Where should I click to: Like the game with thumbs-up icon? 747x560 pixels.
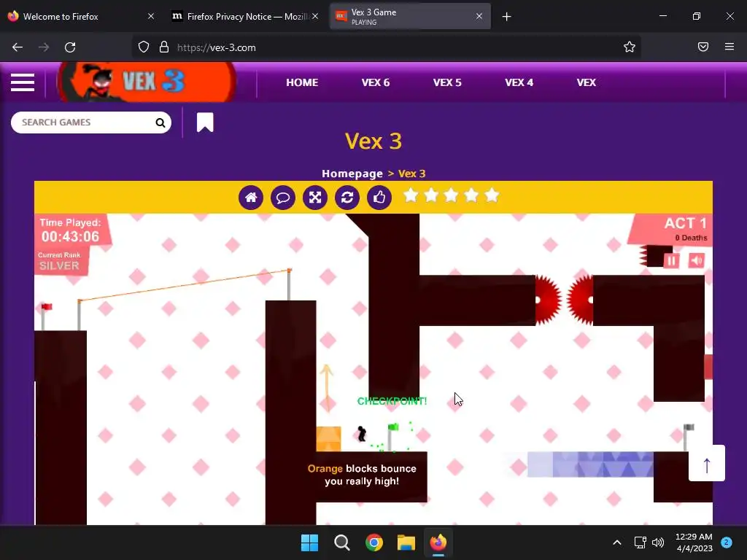[x=379, y=197]
